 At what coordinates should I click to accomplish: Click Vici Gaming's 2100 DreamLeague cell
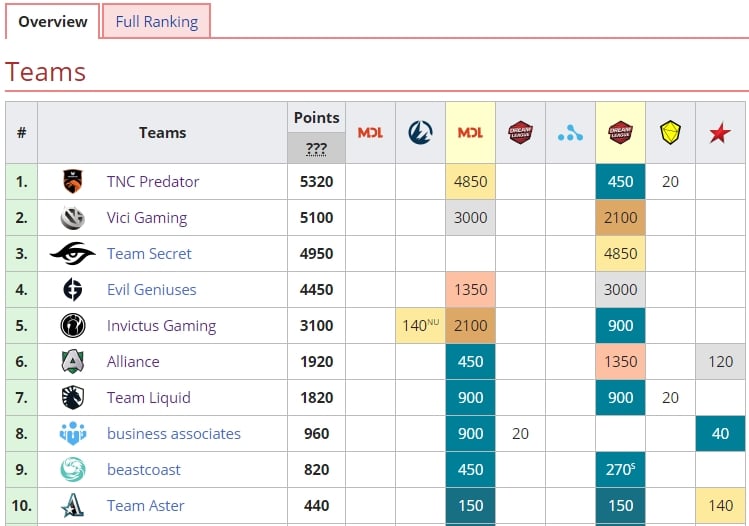coord(620,218)
